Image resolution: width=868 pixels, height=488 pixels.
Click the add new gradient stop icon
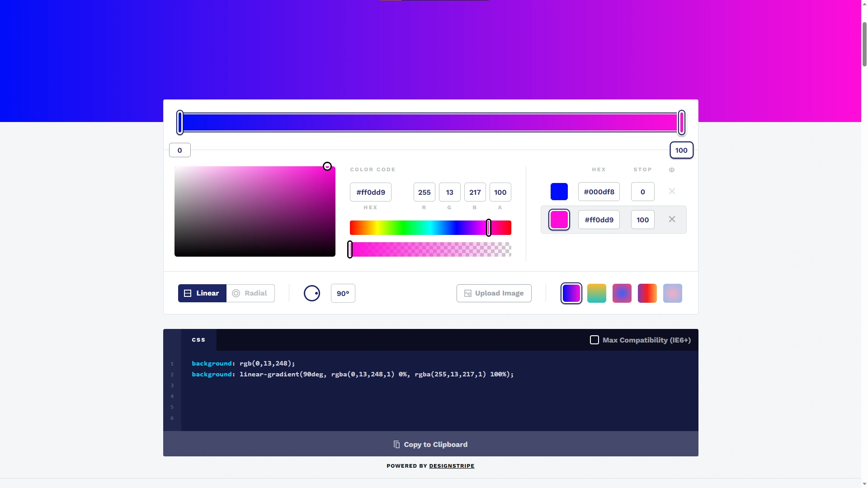(x=672, y=170)
